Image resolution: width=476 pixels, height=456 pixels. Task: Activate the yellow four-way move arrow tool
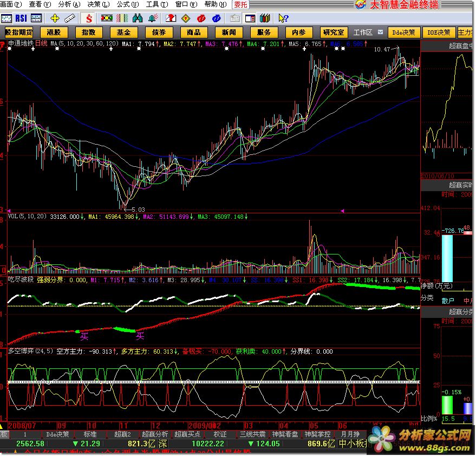pos(55,18)
